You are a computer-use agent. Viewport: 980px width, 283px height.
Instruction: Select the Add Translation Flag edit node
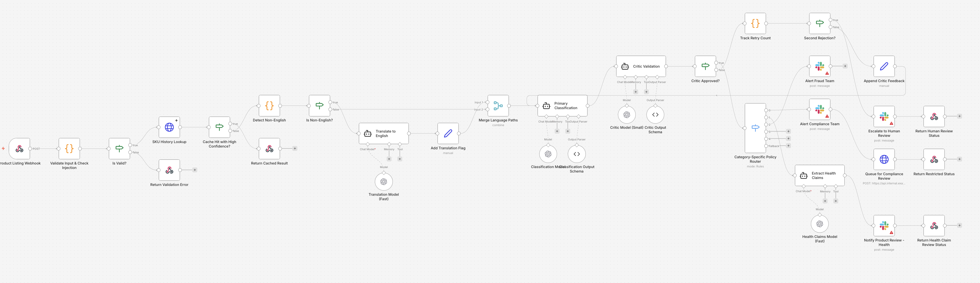(448, 134)
